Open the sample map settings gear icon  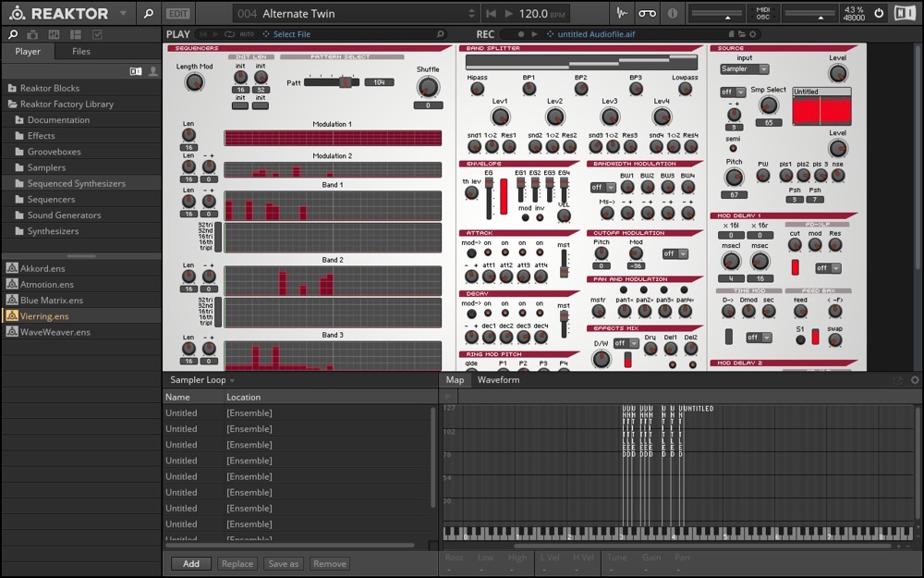point(915,380)
